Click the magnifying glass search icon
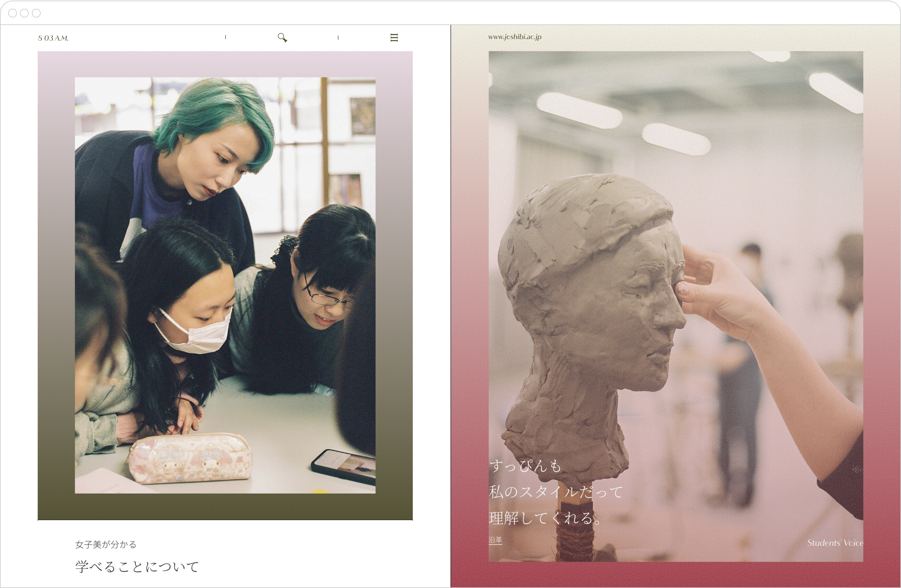Screen dimensions: 901x588 click(x=282, y=38)
